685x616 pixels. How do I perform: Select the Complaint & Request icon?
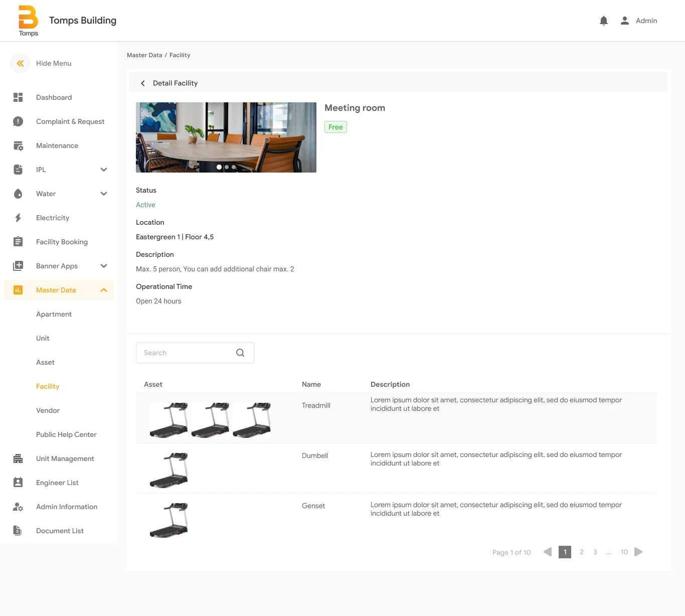[18, 121]
